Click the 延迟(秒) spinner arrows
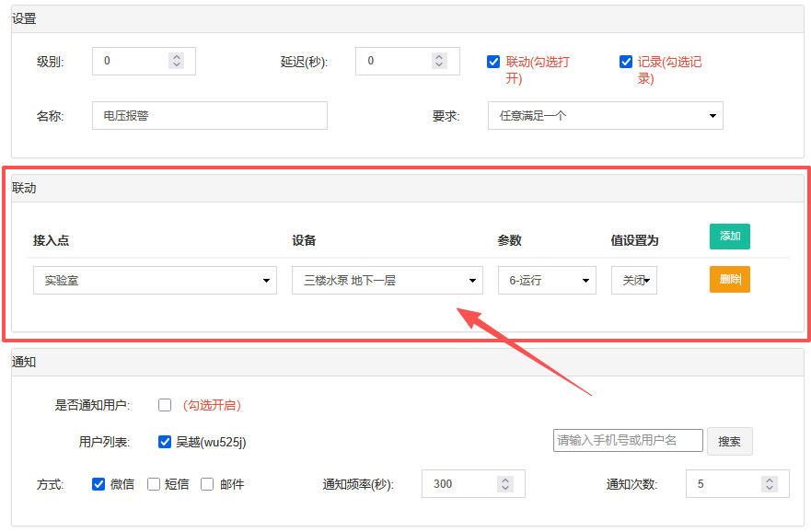This screenshot has height=532, width=811. pyautogui.click(x=440, y=61)
